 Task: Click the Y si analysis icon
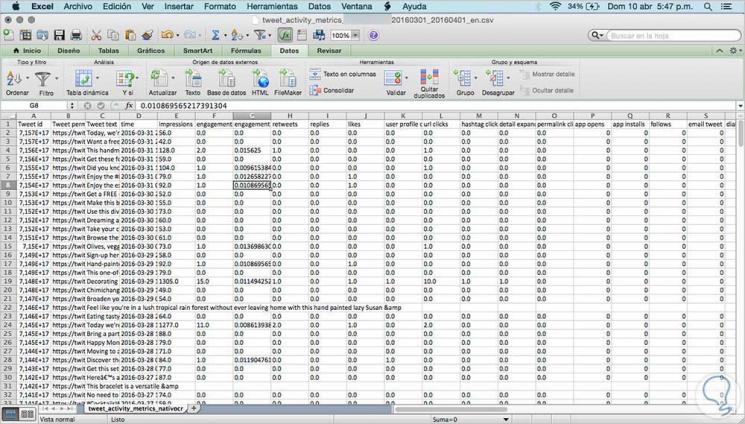(x=125, y=79)
